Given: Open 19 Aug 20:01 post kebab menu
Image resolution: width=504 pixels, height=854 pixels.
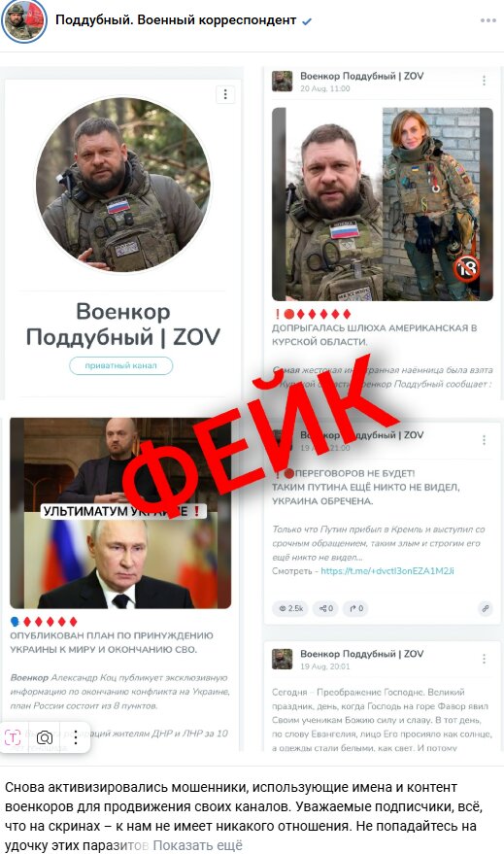Looking at the screenshot, I should pyautogui.click(x=484, y=659).
